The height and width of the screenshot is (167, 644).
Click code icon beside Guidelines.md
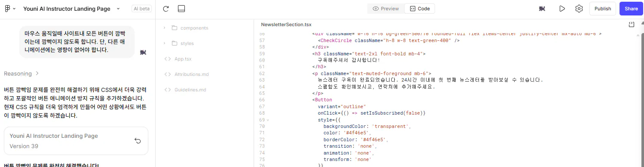click(x=168, y=90)
